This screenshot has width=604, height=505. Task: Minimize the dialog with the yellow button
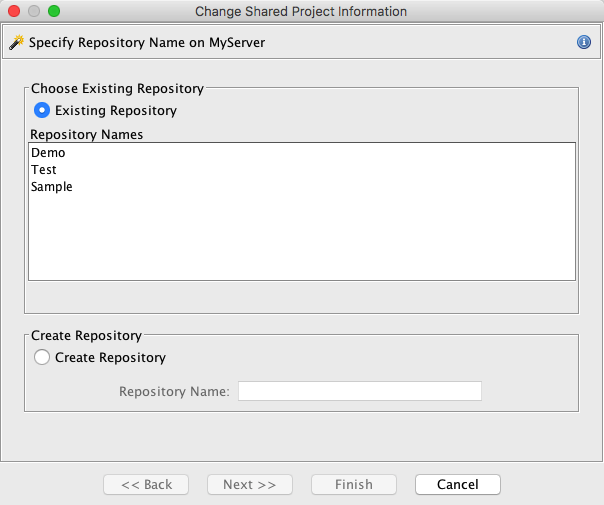[34, 11]
